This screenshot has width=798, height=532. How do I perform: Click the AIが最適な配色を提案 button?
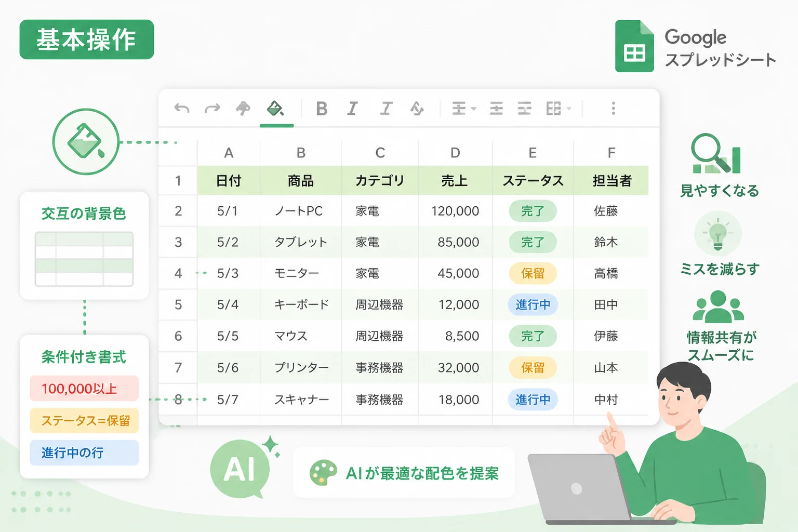pos(404,473)
